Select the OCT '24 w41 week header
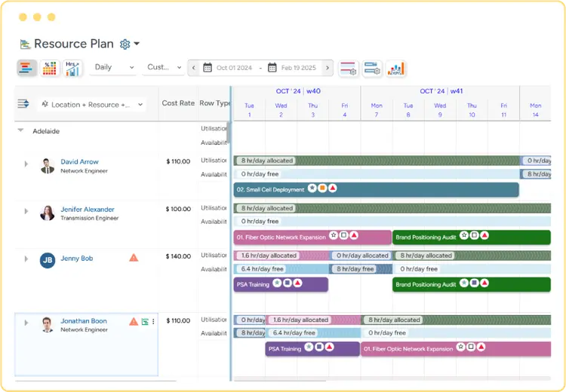The height and width of the screenshot is (392, 566). [441, 91]
